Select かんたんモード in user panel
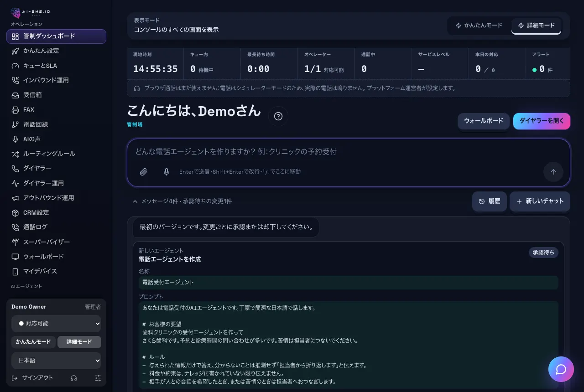The width and height of the screenshot is (584, 392). 33,342
